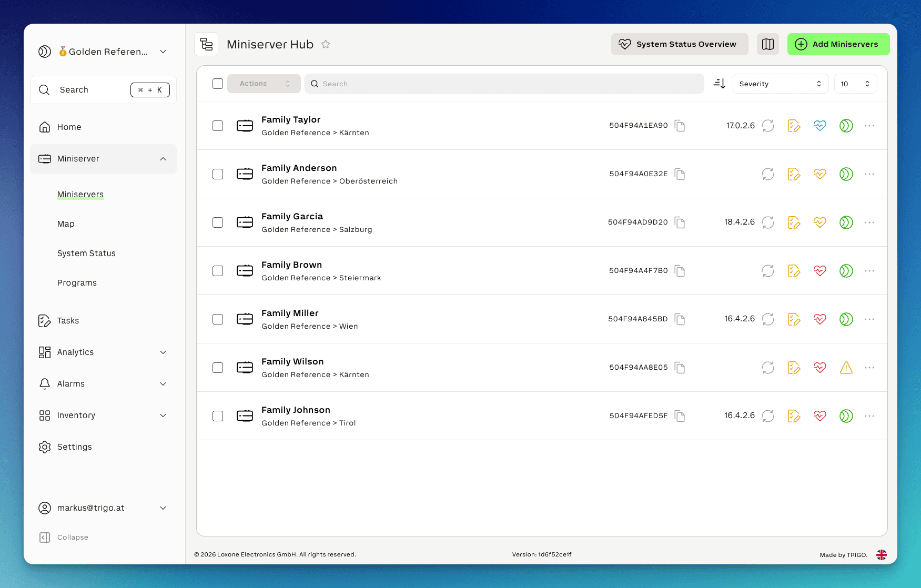The height and width of the screenshot is (588, 921).
Task: Click the refresh icon for Family Brown
Action: pyautogui.click(x=768, y=271)
